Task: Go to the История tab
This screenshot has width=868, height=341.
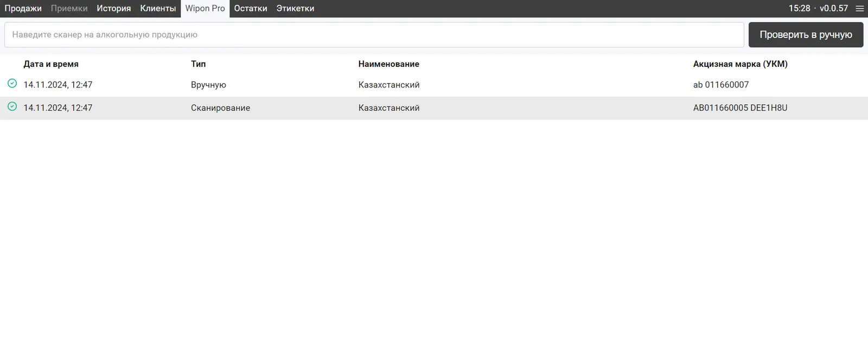Action: 113,9
